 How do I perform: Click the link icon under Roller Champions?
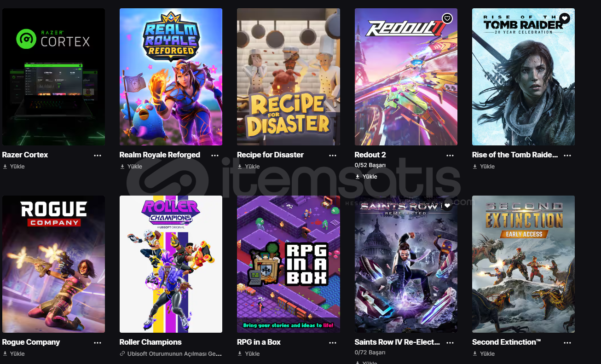point(122,354)
